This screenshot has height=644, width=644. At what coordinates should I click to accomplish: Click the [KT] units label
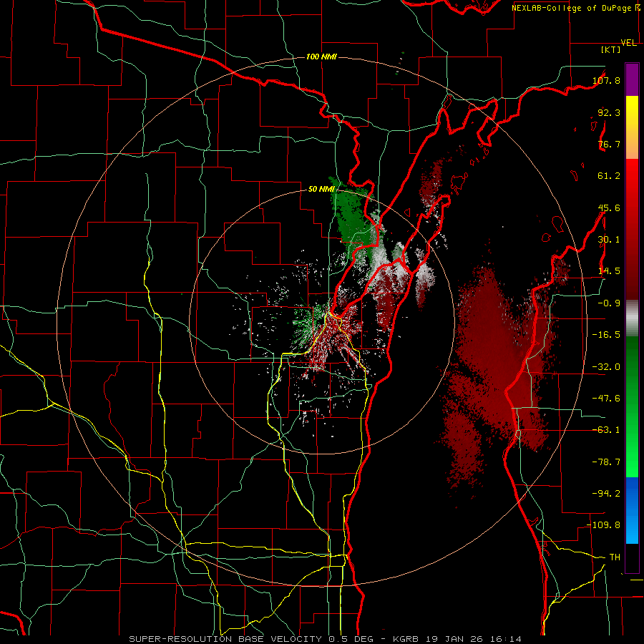coord(611,49)
